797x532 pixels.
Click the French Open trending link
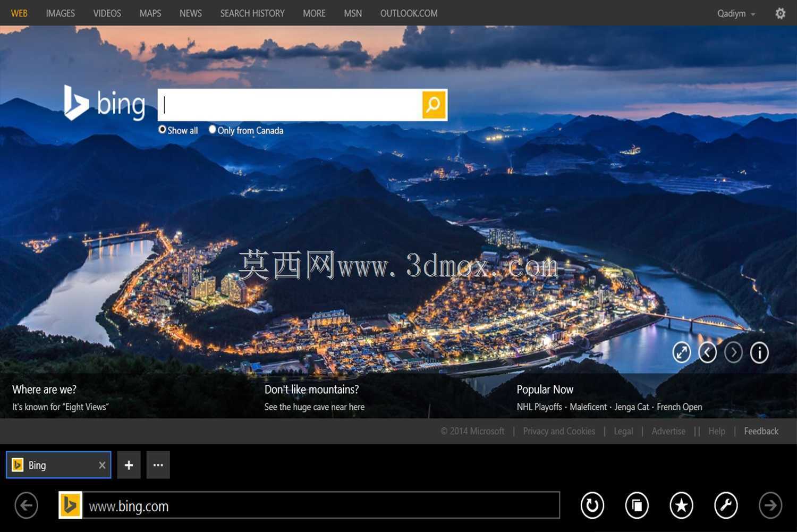coord(680,407)
